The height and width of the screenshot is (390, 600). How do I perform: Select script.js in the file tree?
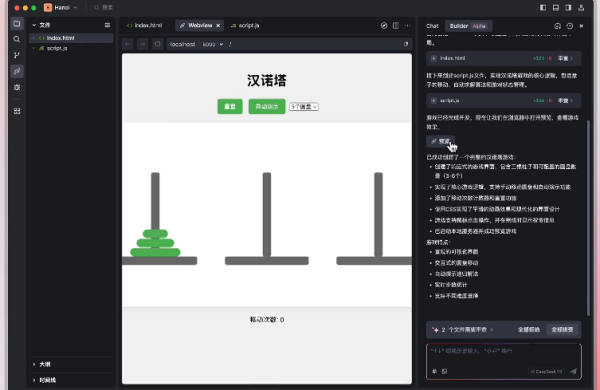coord(71,48)
